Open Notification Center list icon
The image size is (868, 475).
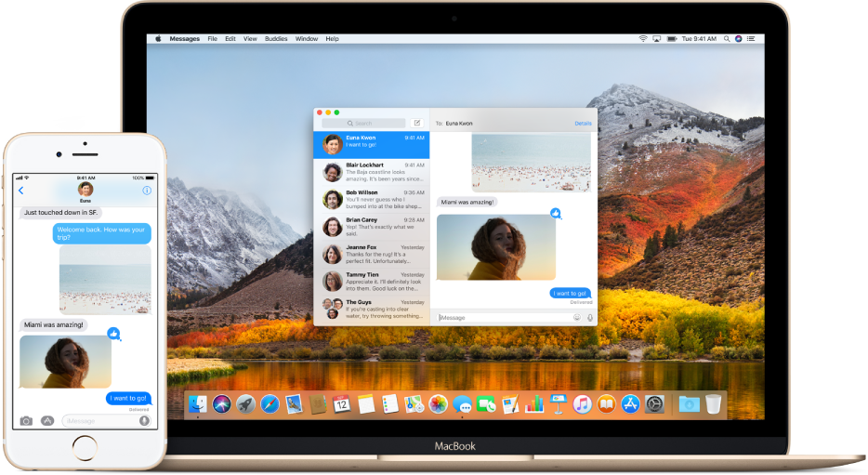coord(751,39)
